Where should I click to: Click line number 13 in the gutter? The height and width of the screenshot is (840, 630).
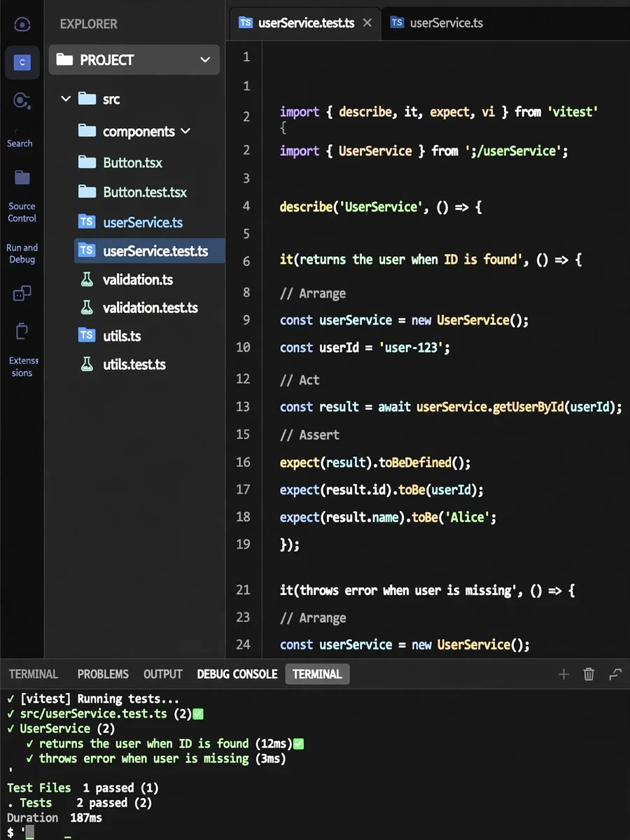point(243,407)
